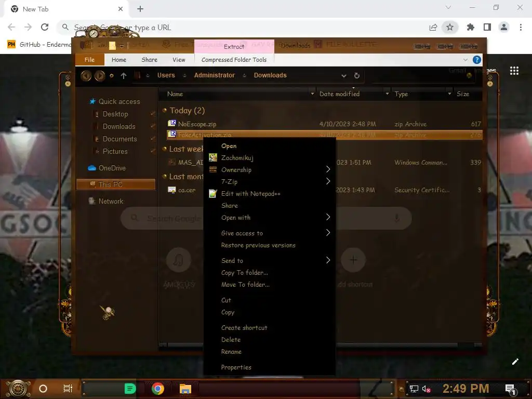
Task: Click Chrome icon in the taskbar
Action: coord(158,389)
